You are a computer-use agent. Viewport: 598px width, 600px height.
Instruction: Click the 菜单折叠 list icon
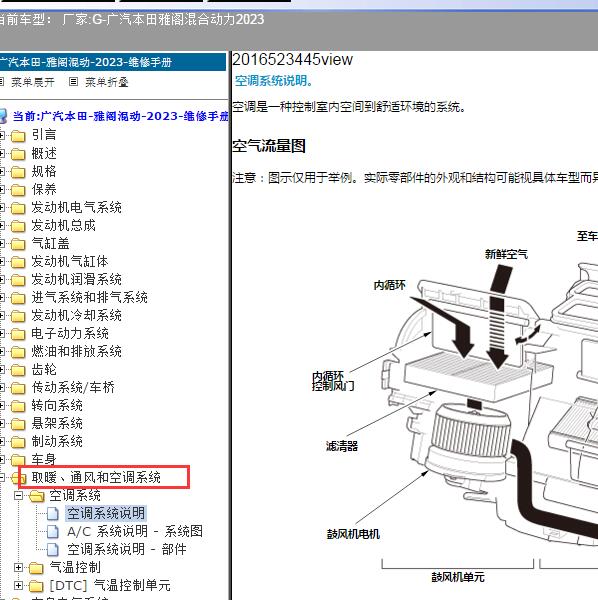tap(73, 82)
